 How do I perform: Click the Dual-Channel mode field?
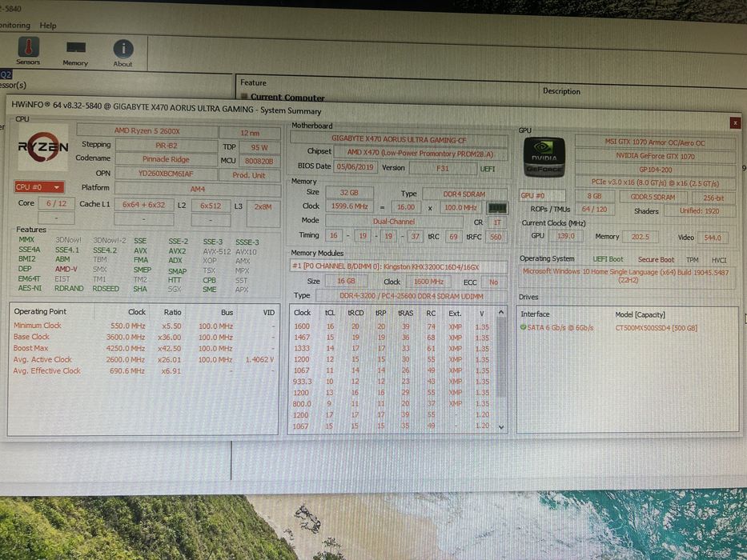pos(394,222)
